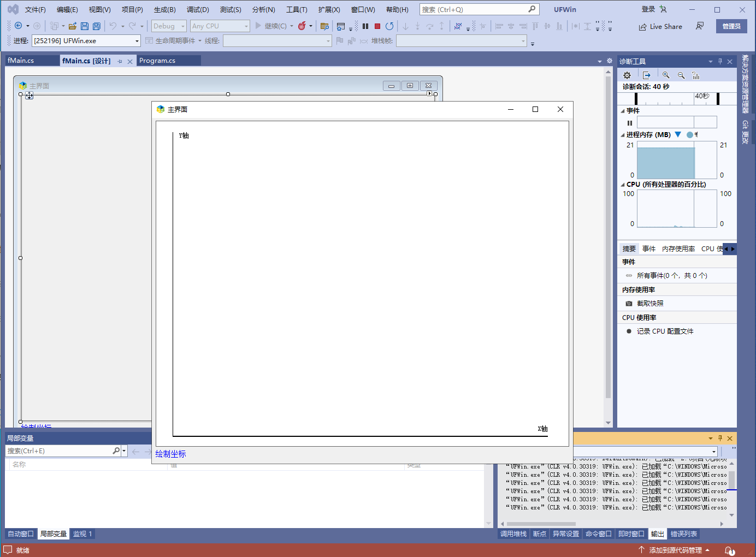Click the 搜索 (Ctrl+Q) search box

[x=479, y=9]
